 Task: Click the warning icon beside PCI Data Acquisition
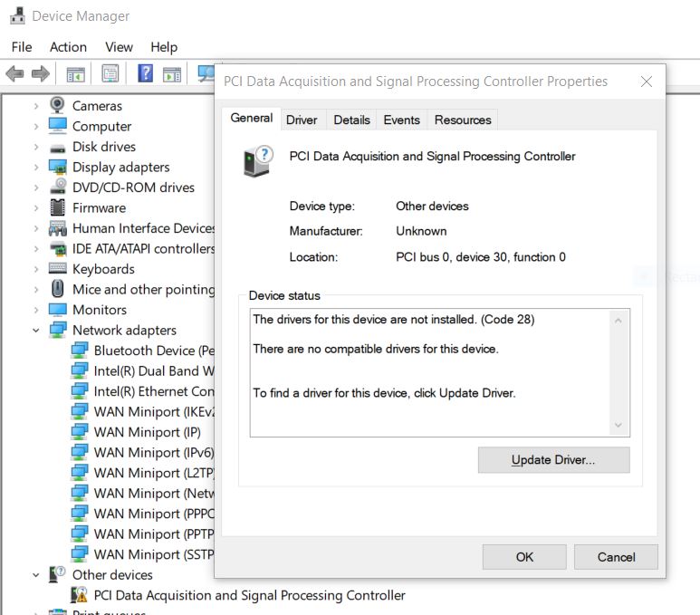click(x=79, y=595)
